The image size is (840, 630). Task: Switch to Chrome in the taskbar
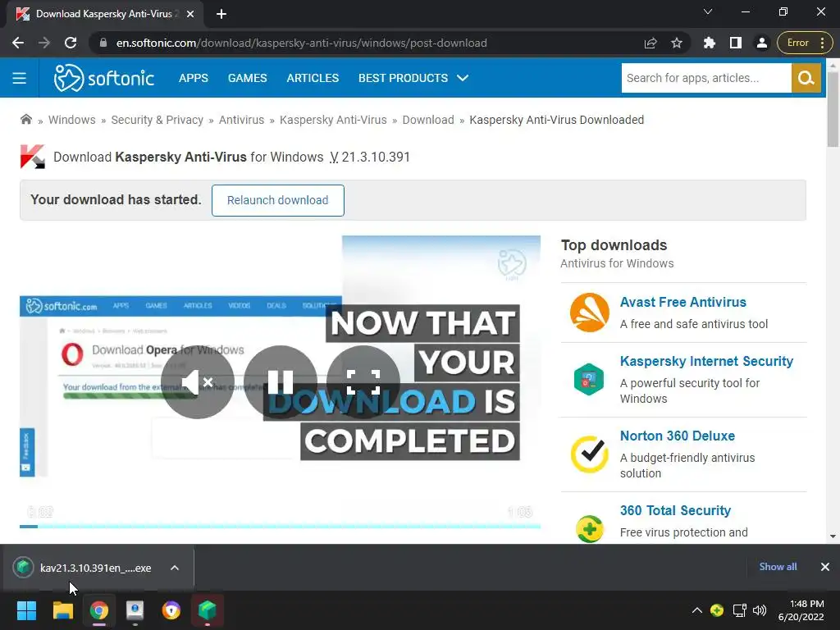point(98,610)
